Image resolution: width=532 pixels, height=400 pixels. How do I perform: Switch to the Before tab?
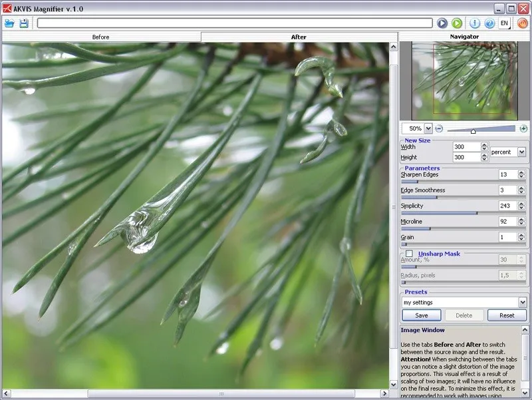100,37
